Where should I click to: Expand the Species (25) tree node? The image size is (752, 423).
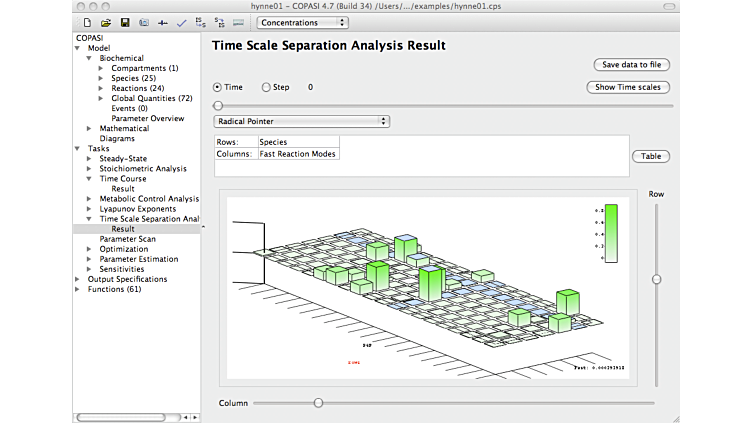[101, 78]
